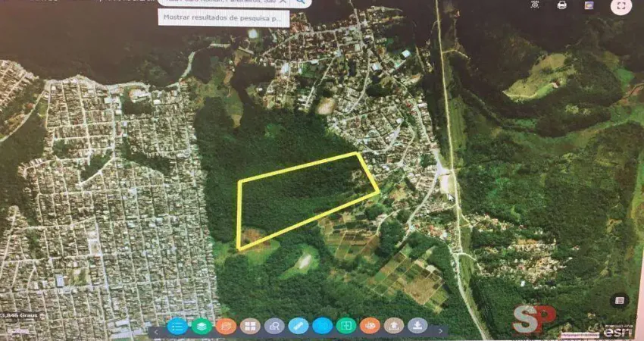Run search with the magnifier button
This screenshot has width=644, height=341.
click(x=301, y=2)
